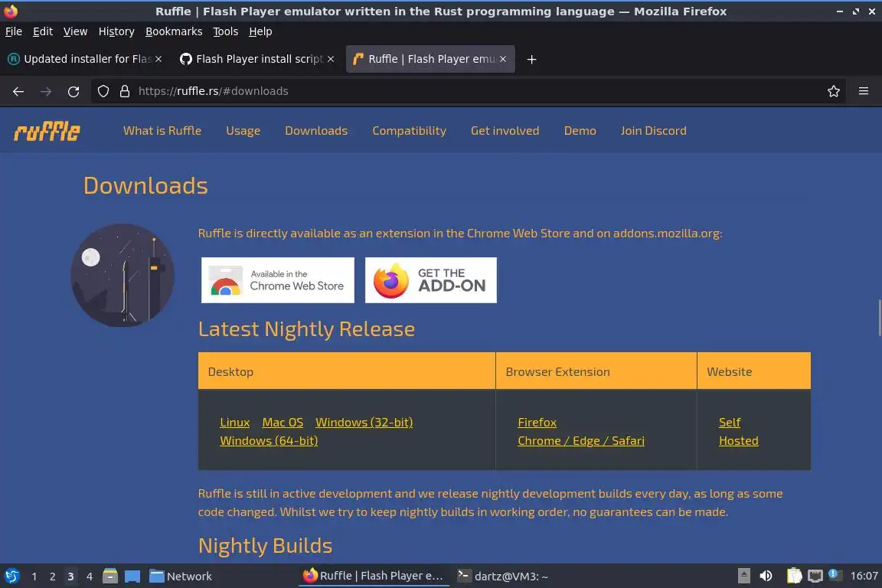Viewport: 882px width, 588px height.
Task: Click the taskbar clock showing 16:07
Action: click(864, 576)
